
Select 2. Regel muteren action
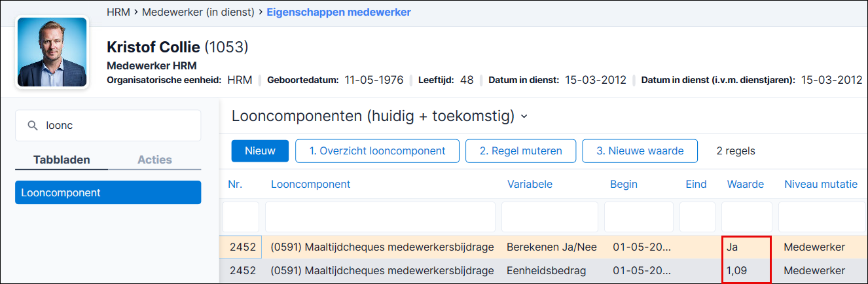coord(520,151)
